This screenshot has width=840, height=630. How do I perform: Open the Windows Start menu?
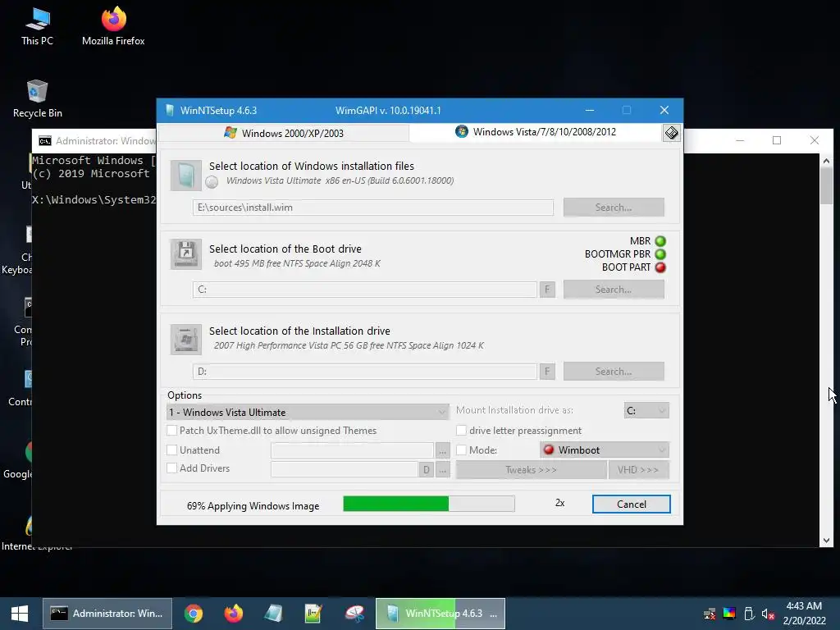pos(20,614)
